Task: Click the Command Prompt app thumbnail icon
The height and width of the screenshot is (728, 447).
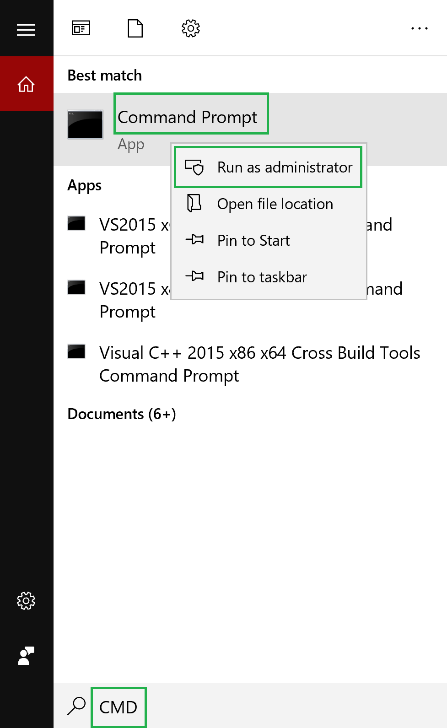Action: 85,124
